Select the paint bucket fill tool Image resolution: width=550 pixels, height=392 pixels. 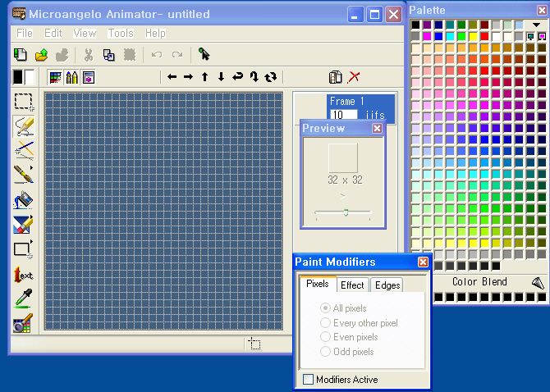pos(23,200)
